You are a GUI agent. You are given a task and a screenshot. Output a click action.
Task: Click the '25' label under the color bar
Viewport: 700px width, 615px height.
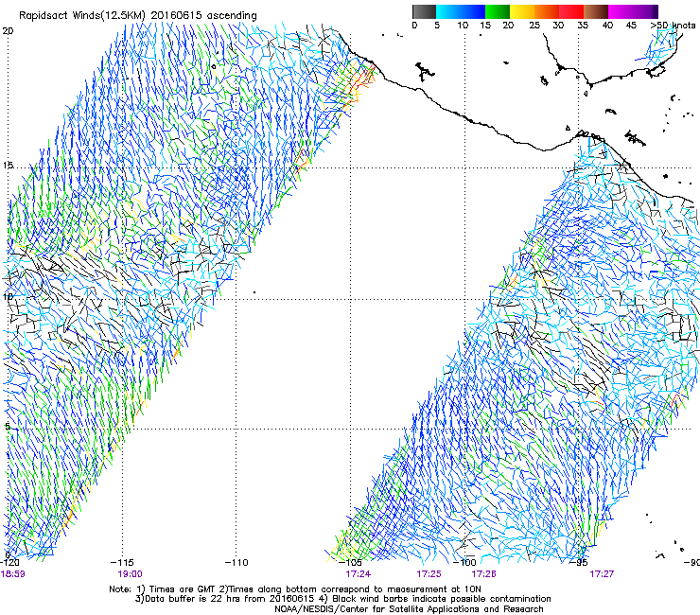click(534, 25)
